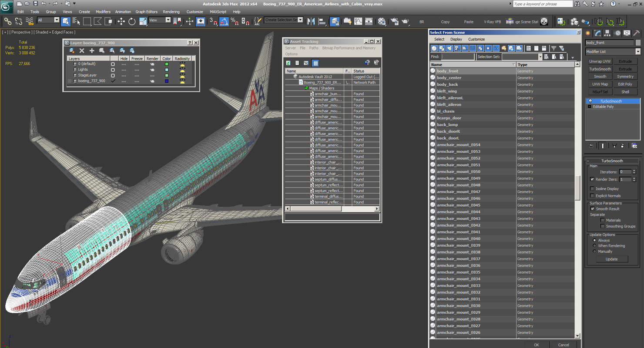
Task: Open Paths menu in Asset Tracking
Action: coord(314,48)
